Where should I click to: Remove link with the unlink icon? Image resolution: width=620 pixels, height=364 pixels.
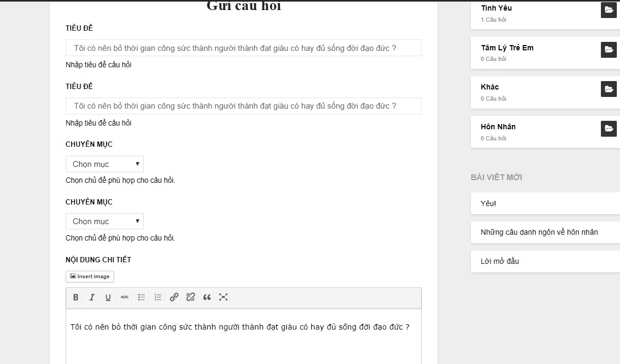[x=190, y=297]
